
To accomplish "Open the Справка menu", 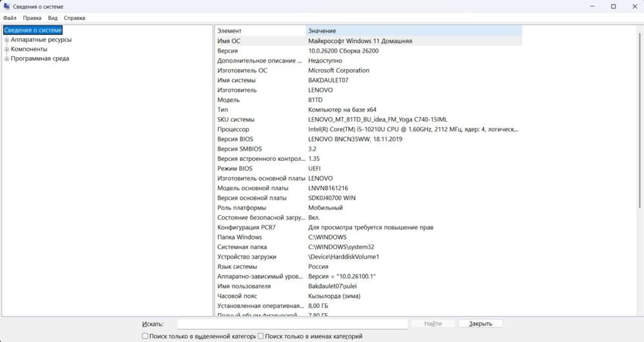I will click(x=74, y=18).
